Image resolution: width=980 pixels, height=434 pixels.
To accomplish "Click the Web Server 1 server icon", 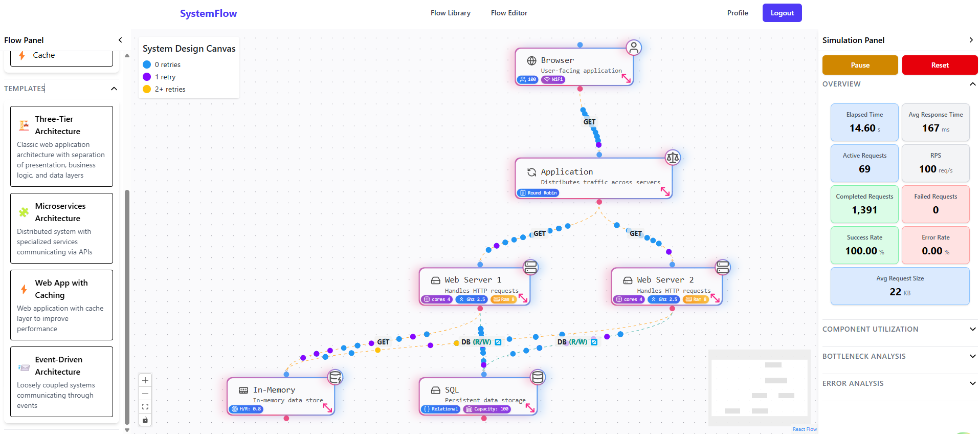I will [530, 267].
